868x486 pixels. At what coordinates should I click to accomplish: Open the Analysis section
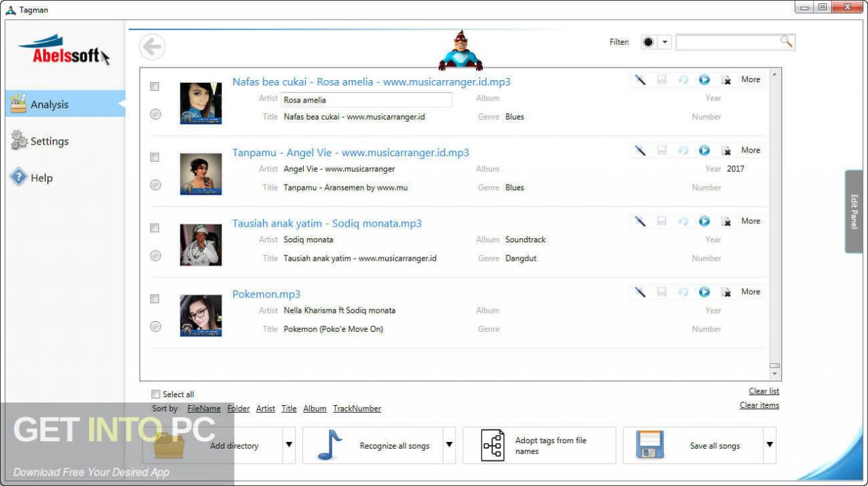66,104
